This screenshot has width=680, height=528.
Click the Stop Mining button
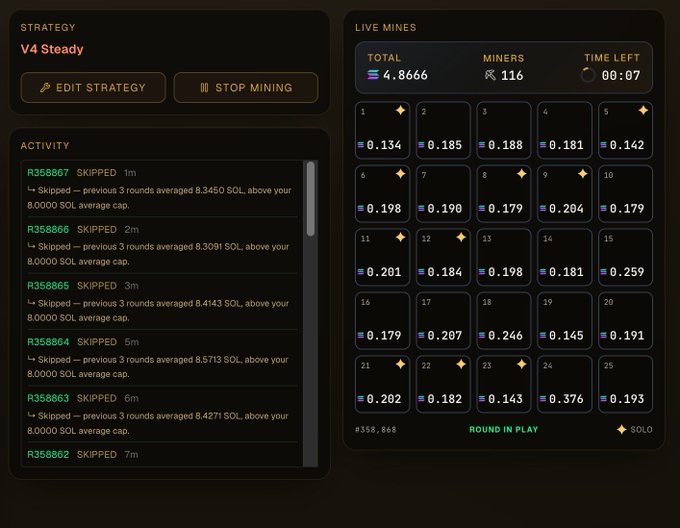[x=246, y=88]
